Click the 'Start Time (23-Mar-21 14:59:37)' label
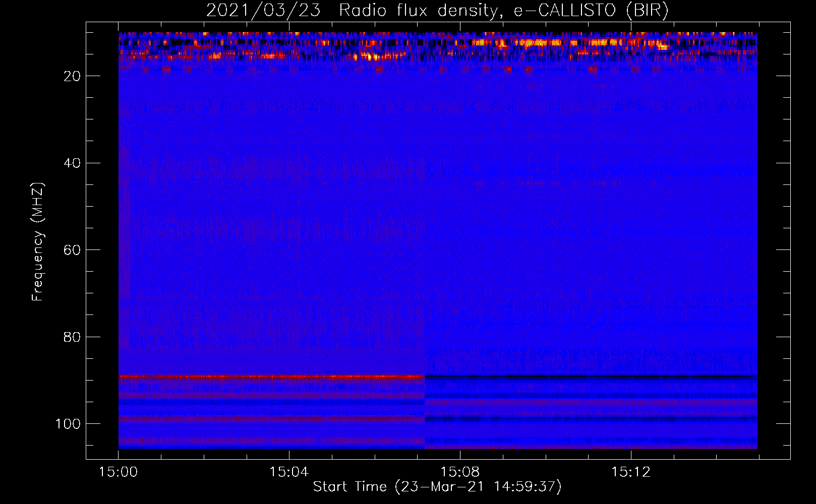Screen dimensions: 816x504 click(x=437, y=487)
